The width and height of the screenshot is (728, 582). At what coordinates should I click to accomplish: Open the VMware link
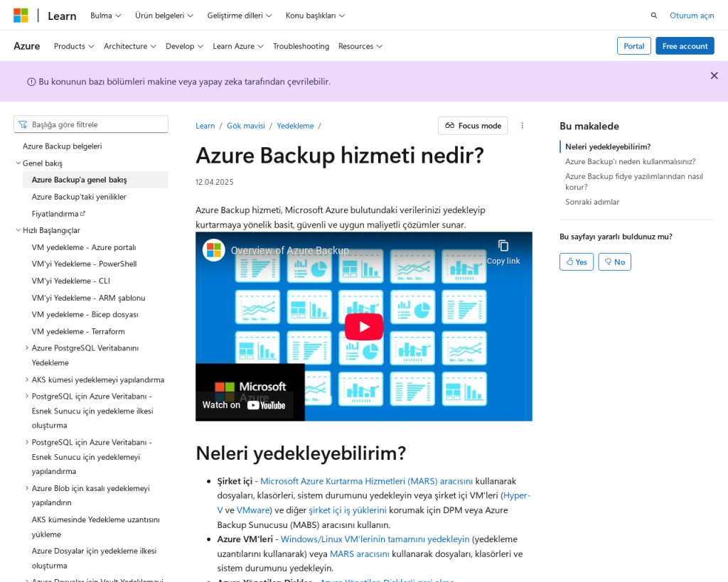253,510
